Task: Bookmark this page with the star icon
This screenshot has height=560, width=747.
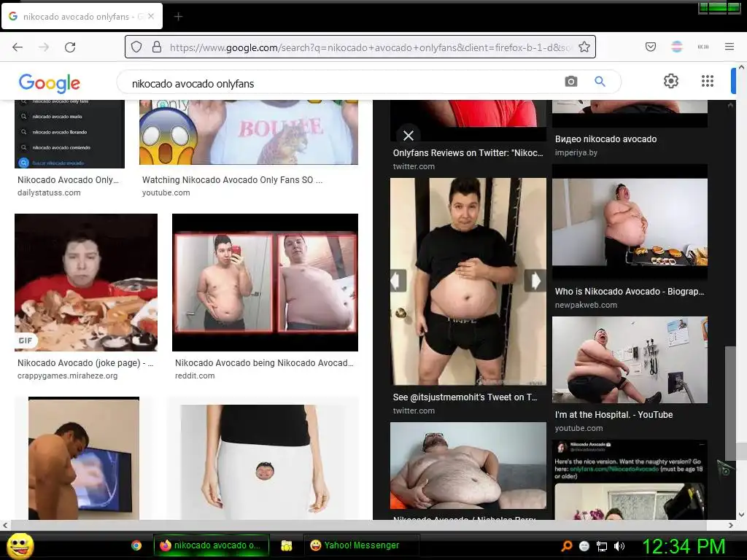Action: click(x=584, y=47)
